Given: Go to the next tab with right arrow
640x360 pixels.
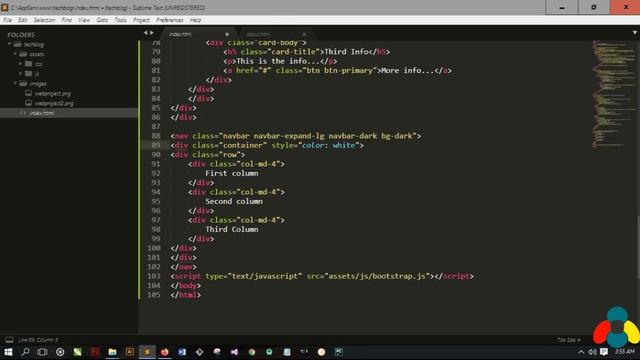Looking at the screenshot, I should [152, 33].
